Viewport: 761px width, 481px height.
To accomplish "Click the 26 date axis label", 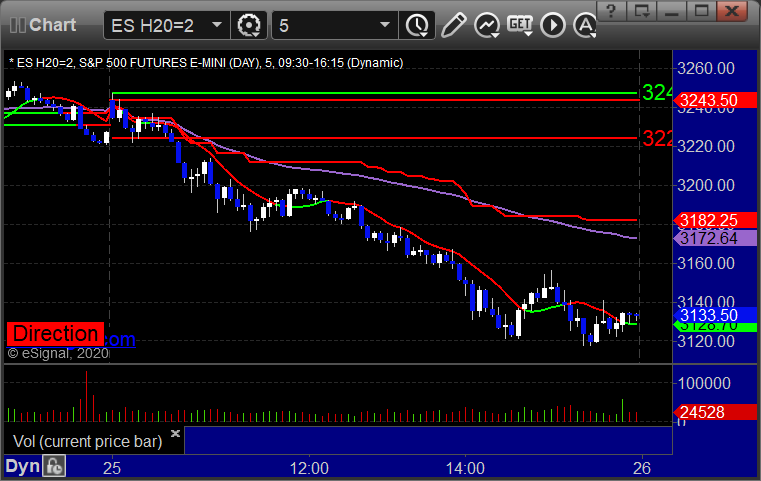I will (x=642, y=468).
